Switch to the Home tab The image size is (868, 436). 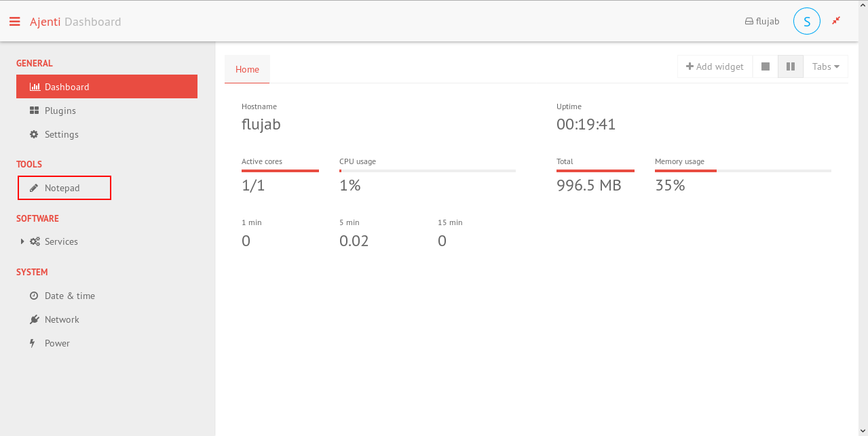(247, 69)
